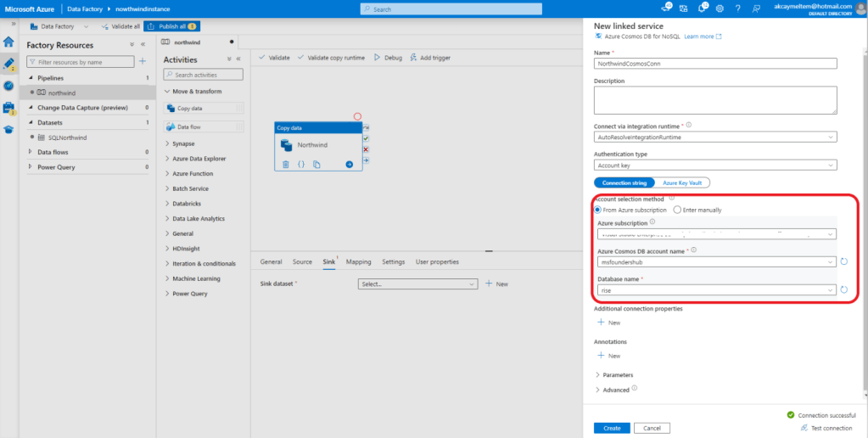This screenshot has height=438, width=868.
Task: Click into the Description text box
Action: click(x=715, y=99)
